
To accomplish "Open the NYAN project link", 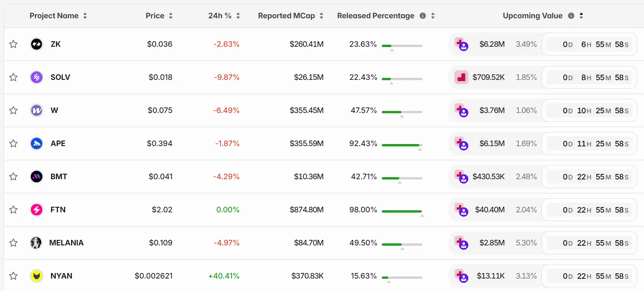I will coord(61,276).
